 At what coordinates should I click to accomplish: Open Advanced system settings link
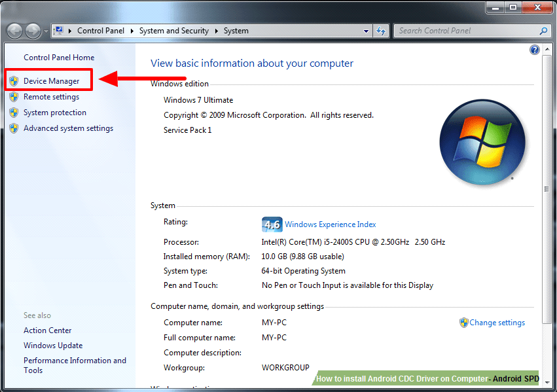[x=68, y=128]
